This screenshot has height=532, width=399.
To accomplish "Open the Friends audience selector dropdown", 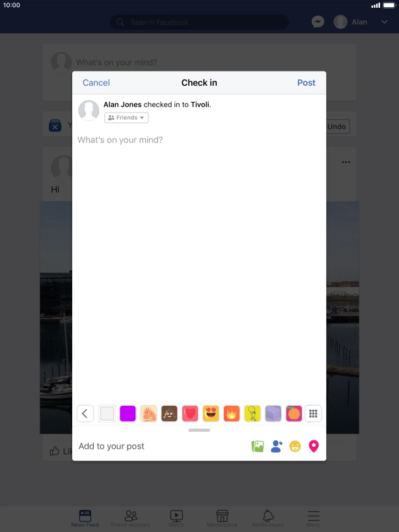I will click(x=126, y=118).
